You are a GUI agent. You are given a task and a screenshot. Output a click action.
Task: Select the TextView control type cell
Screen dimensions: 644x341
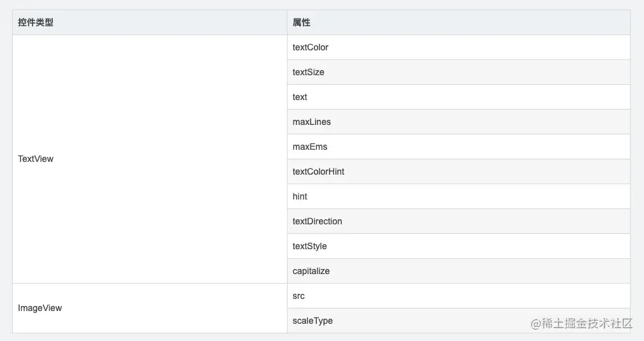pos(36,159)
